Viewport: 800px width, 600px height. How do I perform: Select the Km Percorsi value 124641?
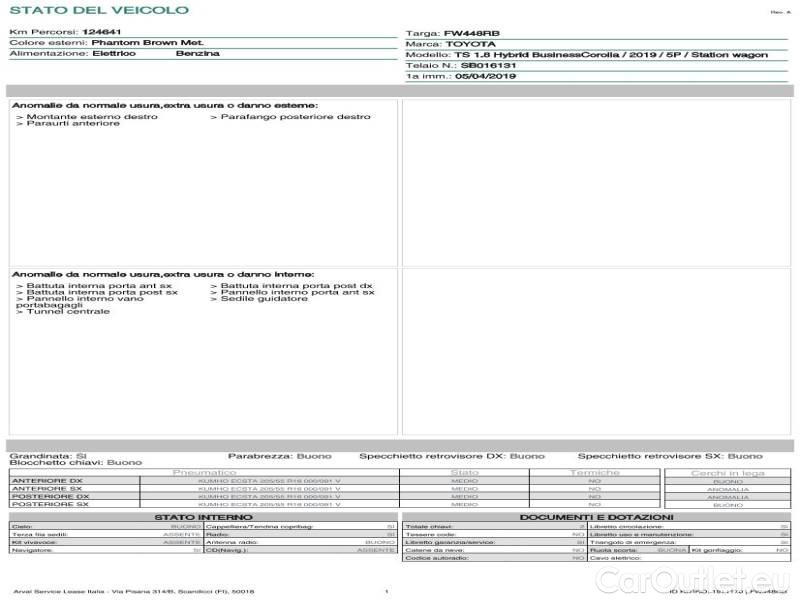pyautogui.click(x=103, y=33)
